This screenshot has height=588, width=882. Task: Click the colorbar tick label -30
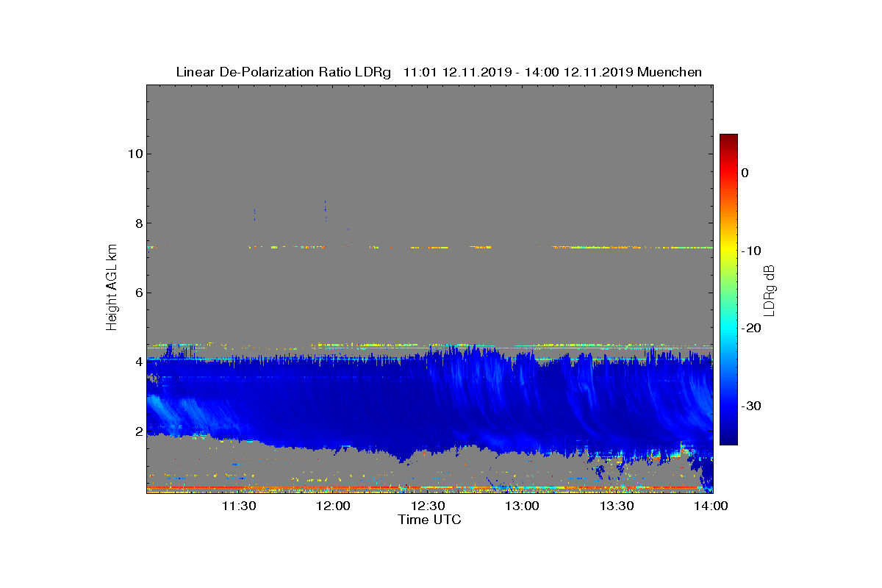point(751,406)
